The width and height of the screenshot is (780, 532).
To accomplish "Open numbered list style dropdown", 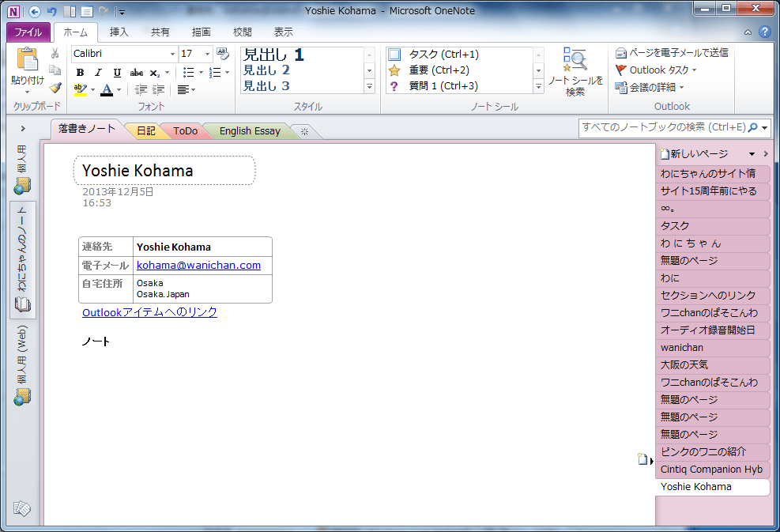I will [228, 73].
